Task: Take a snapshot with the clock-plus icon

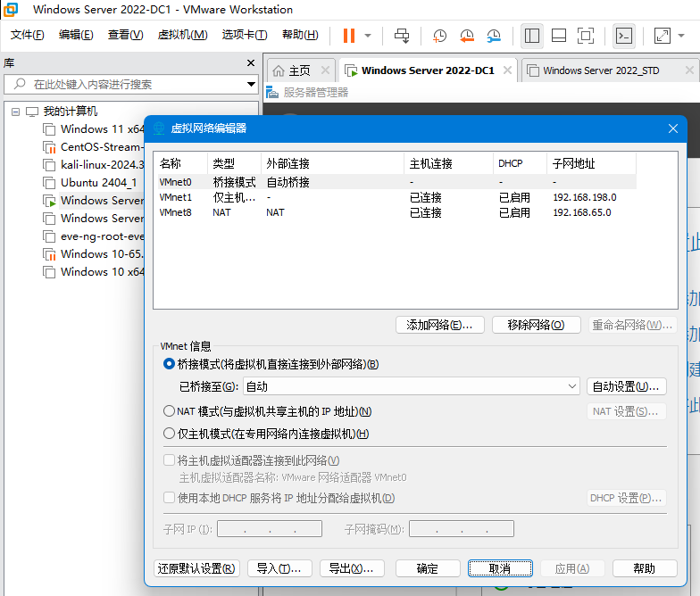Action: [439, 36]
